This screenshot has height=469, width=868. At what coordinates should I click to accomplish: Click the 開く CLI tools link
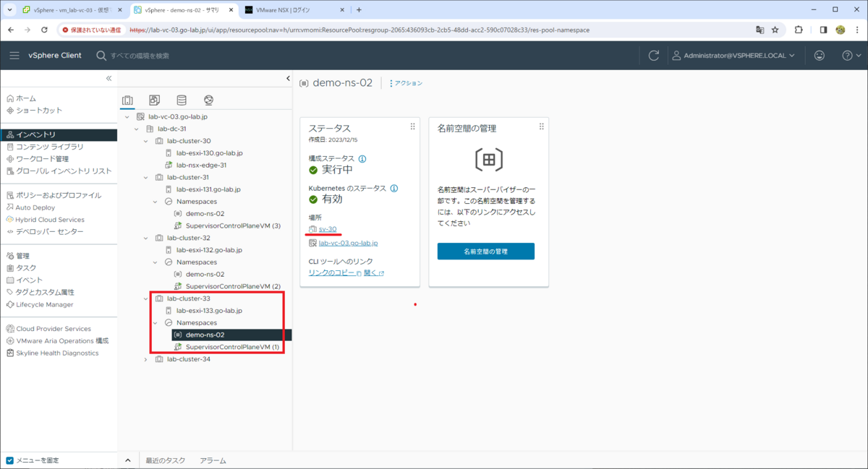[x=374, y=273]
